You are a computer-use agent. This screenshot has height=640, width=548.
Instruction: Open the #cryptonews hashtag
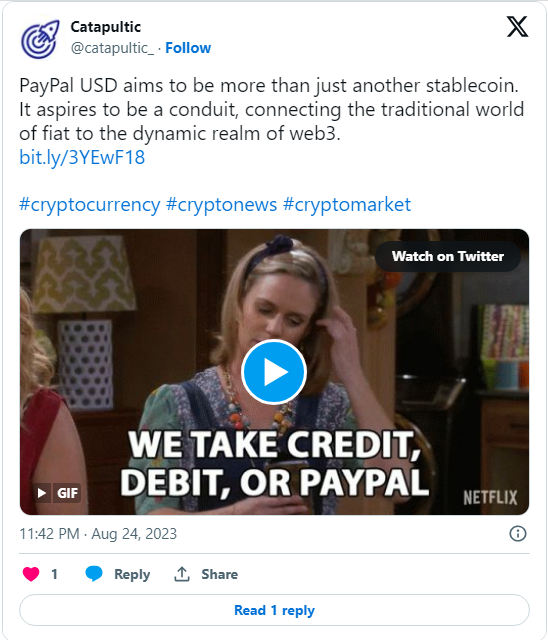click(x=222, y=204)
